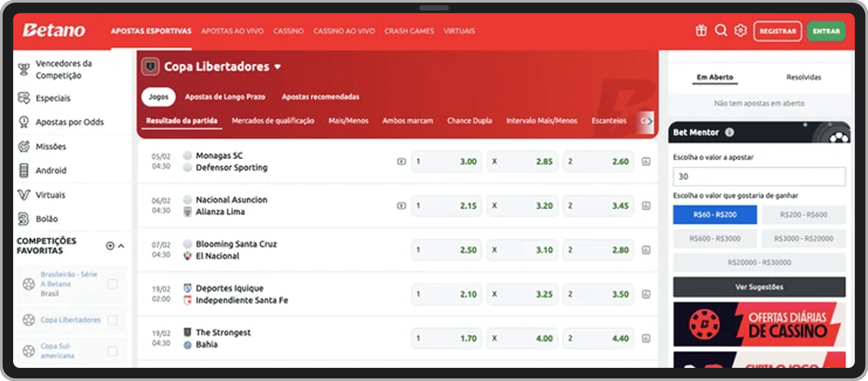Check the Copa Libertadores favorite checkbox
Viewport: 868px width, 381px height.
tap(112, 320)
